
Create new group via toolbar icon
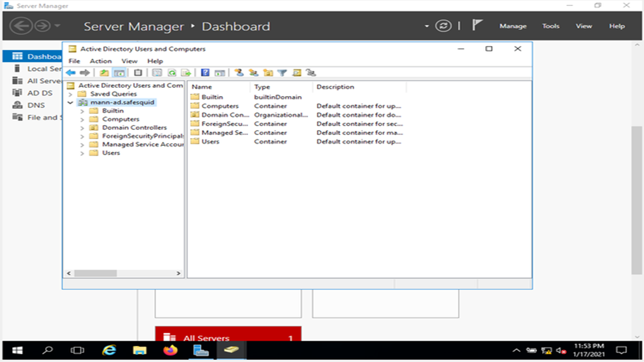tap(254, 73)
